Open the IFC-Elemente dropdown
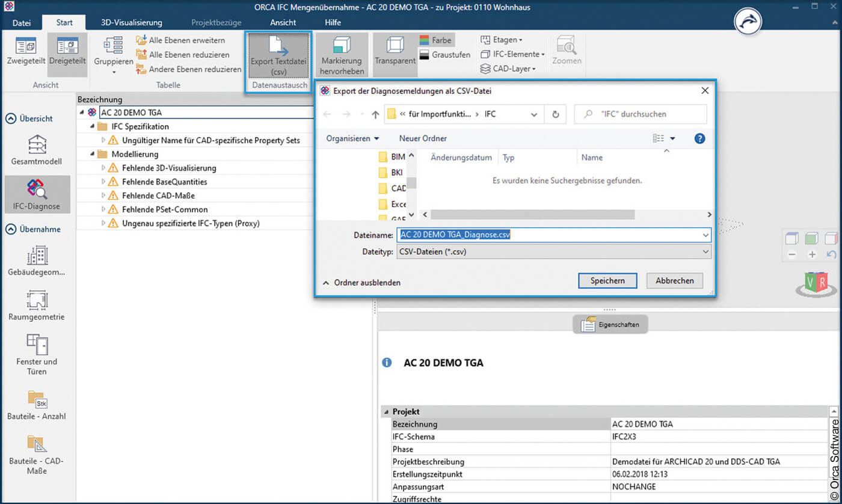 tap(512, 54)
